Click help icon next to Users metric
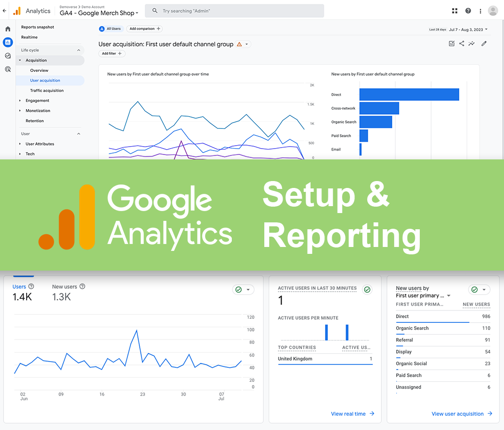Image resolution: width=504 pixels, height=430 pixels. (31, 286)
